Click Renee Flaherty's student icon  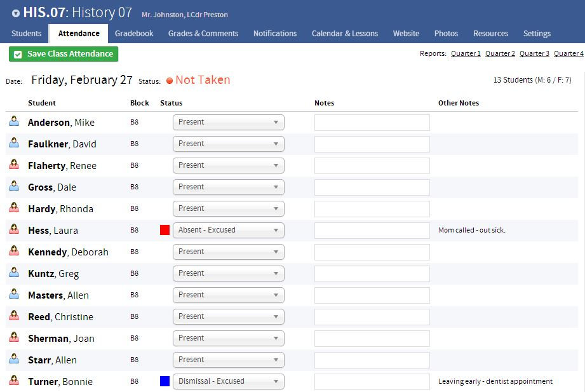tap(14, 165)
